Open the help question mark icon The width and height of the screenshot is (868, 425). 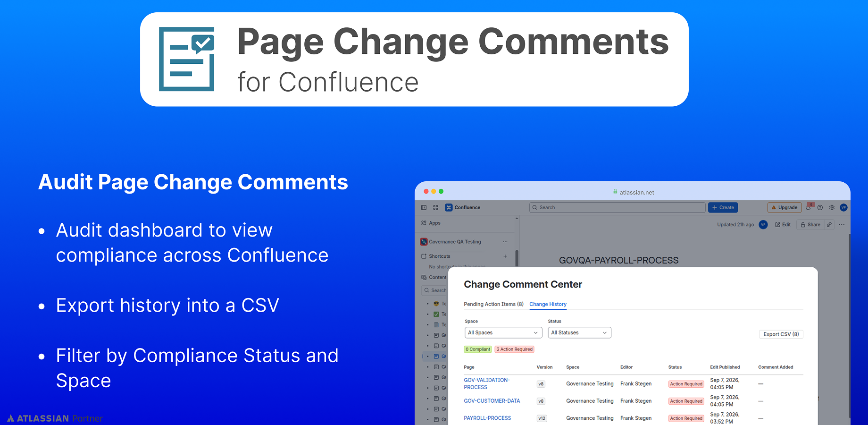point(820,207)
